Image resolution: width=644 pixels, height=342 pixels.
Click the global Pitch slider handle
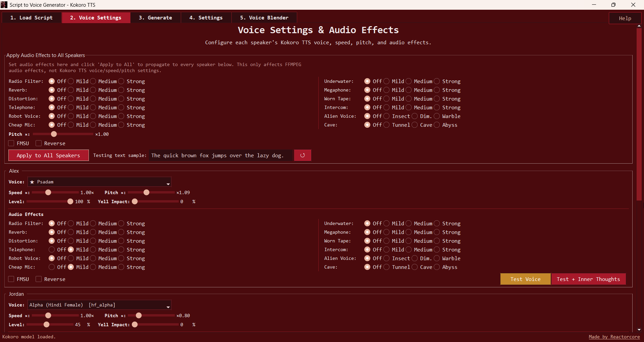pos(54,134)
